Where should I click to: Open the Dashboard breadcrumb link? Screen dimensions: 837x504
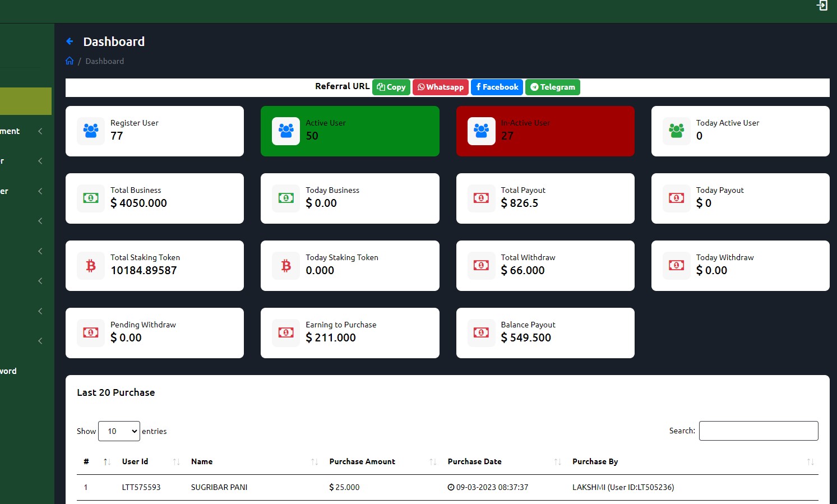[104, 61]
